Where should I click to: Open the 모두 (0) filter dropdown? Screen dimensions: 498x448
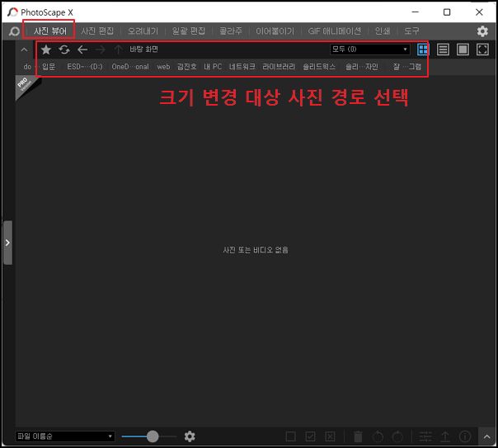pyautogui.click(x=369, y=50)
